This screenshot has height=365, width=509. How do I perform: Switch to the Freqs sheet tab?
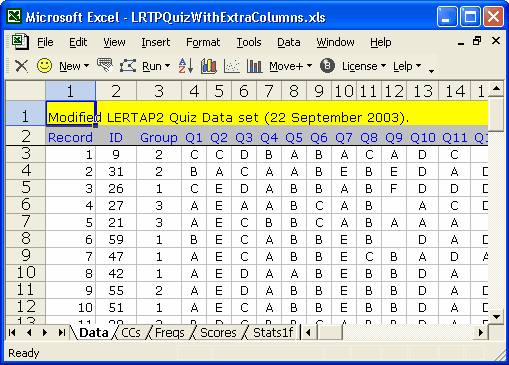(170, 333)
